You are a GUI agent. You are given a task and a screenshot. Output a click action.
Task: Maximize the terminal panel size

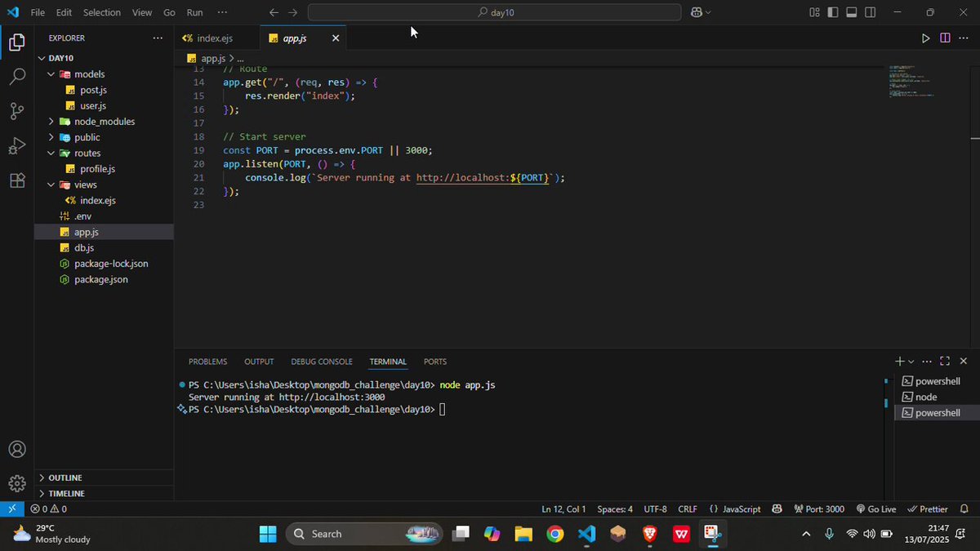[945, 361]
